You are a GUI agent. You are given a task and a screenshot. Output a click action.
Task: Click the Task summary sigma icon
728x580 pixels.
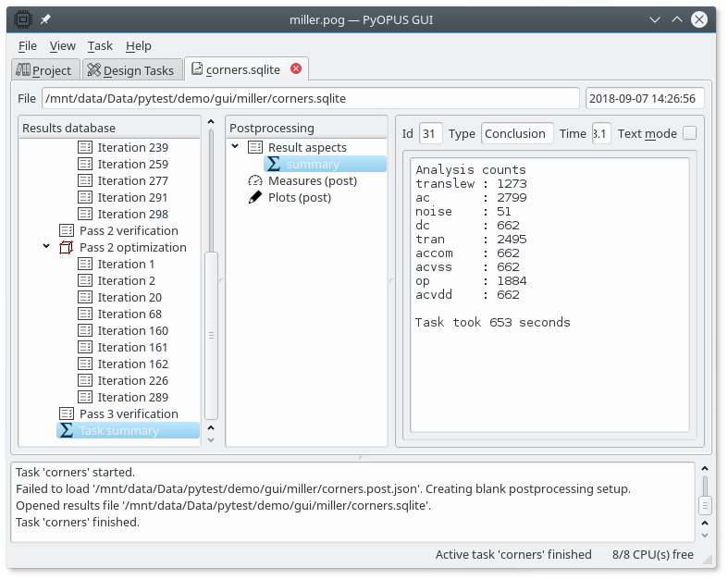[67, 431]
